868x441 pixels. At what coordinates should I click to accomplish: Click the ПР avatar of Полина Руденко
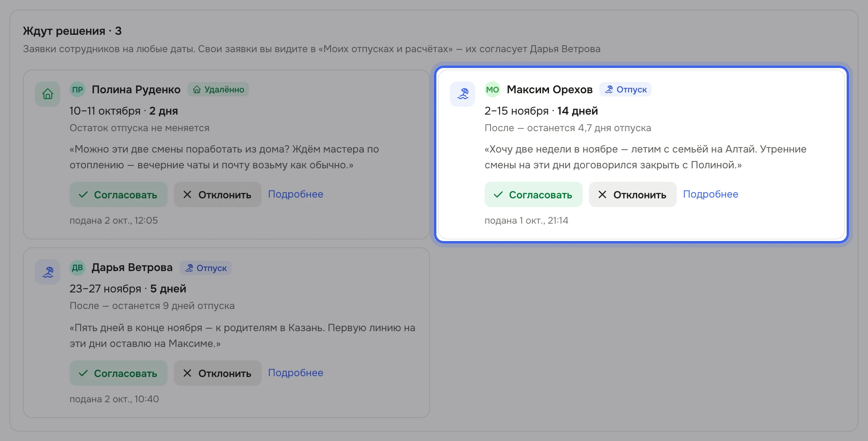click(77, 89)
